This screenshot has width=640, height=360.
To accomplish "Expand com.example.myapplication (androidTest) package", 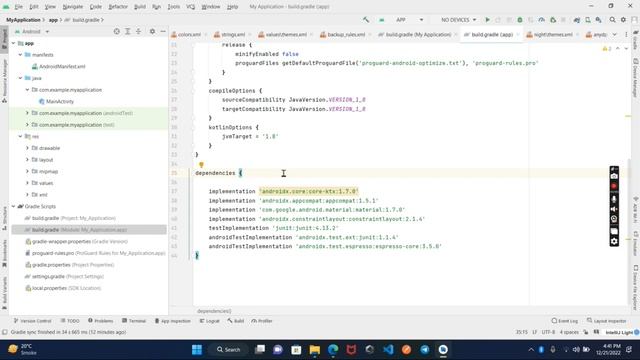I will pyautogui.click(x=27, y=113).
